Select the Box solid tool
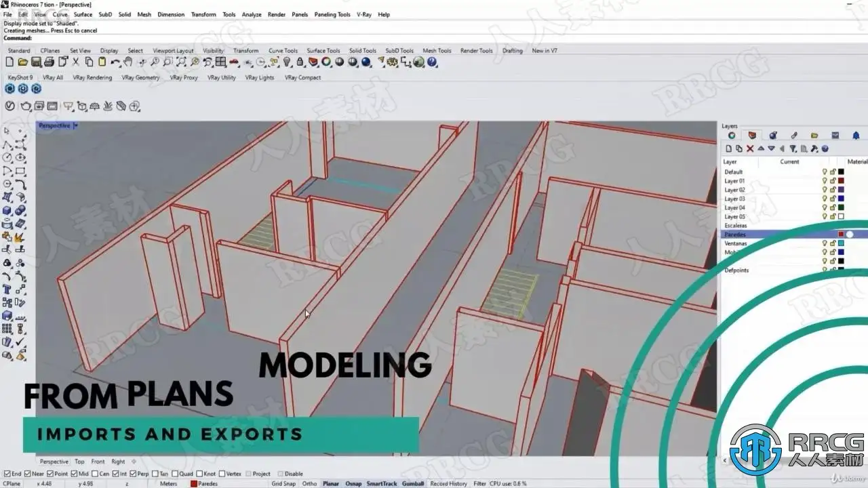Screen dimensions: 868x488 6,211
